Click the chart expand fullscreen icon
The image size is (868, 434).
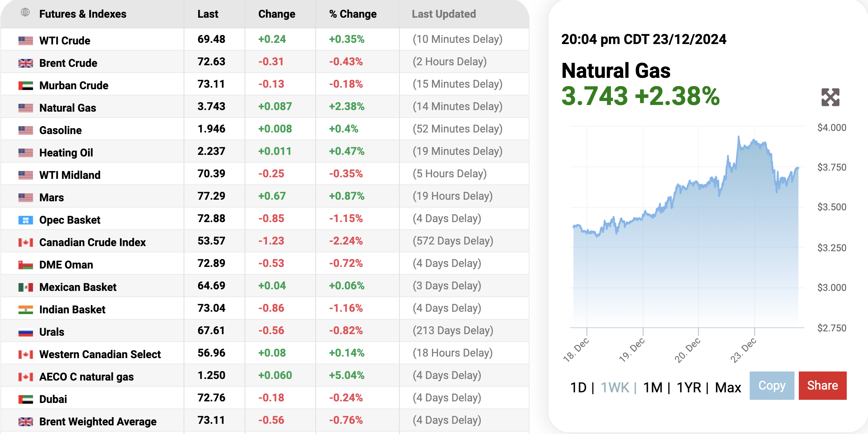[x=830, y=97]
